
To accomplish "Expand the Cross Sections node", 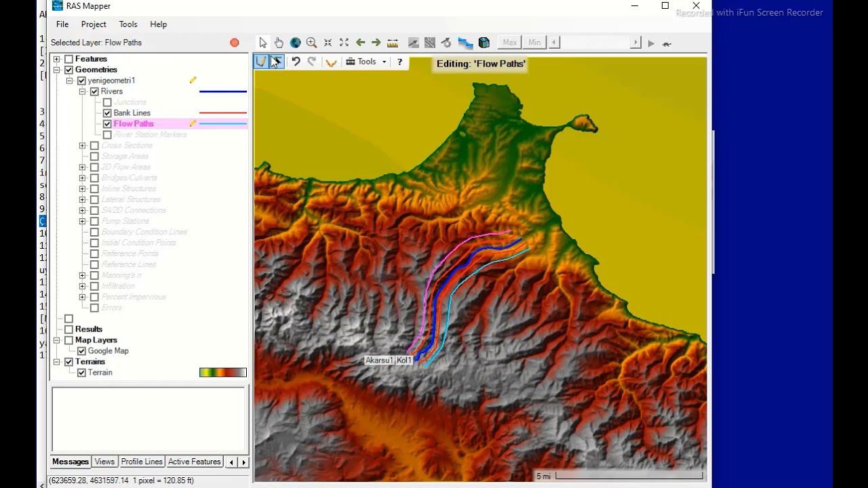I will (x=82, y=146).
